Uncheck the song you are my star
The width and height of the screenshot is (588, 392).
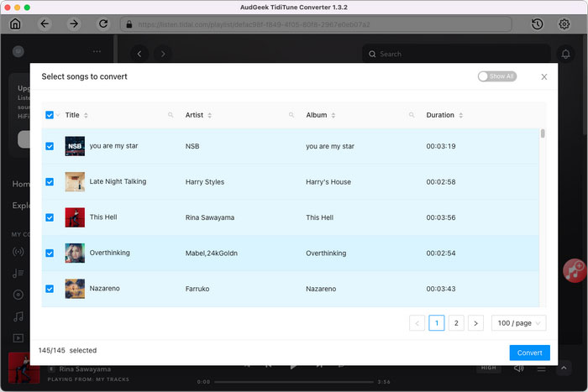50,146
